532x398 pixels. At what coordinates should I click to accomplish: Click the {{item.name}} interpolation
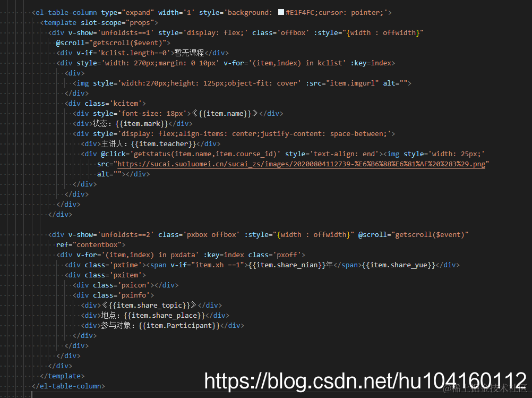tap(225, 113)
